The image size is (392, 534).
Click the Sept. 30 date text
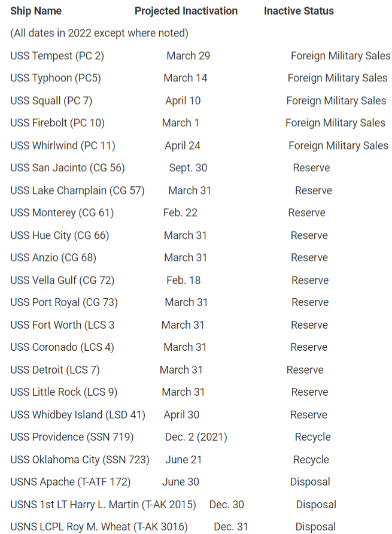pyautogui.click(x=188, y=168)
